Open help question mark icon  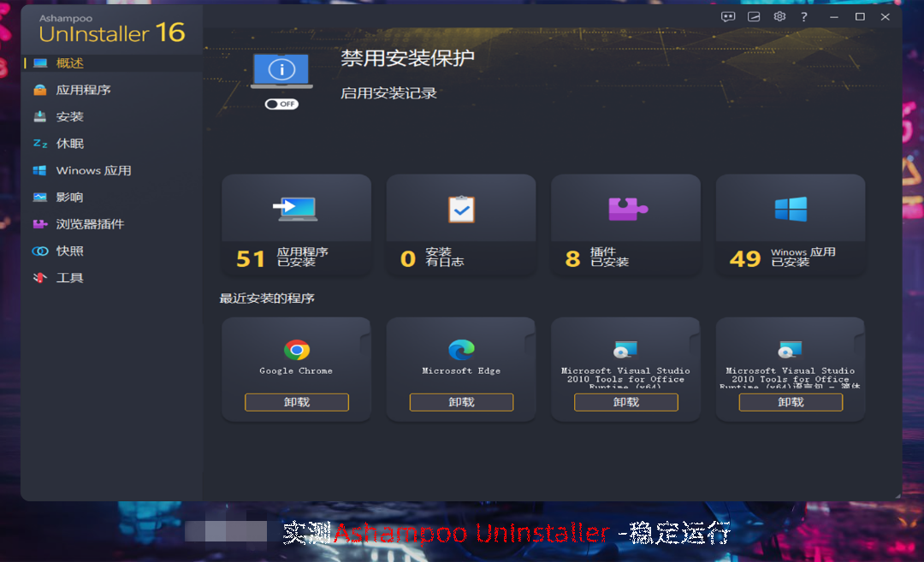pos(803,16)
